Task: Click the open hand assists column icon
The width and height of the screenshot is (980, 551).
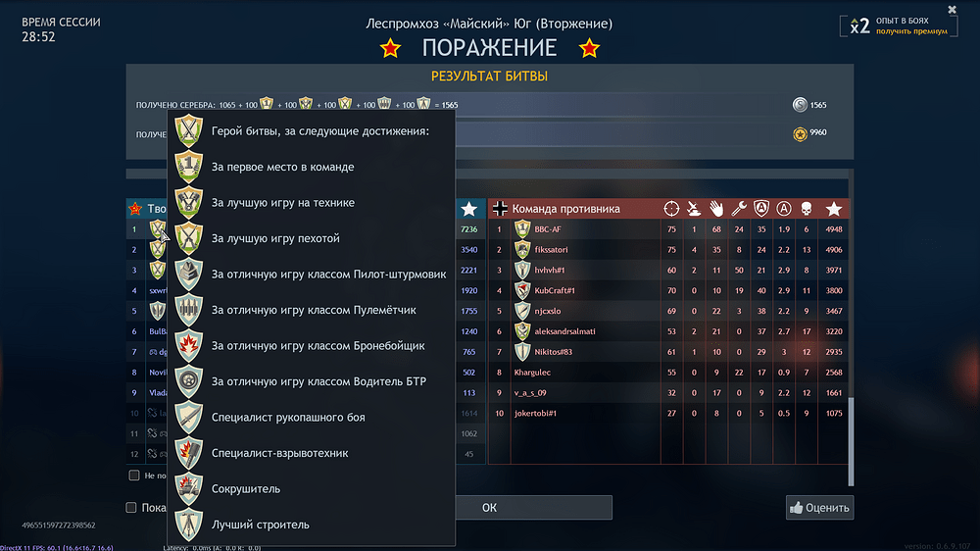Action: (716, 208)
